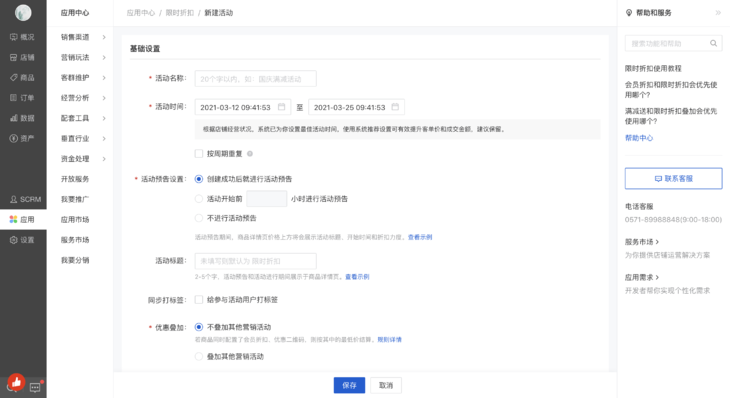Select 应用 in the left sidebar

pyautogui.click(x=23, y=219)
